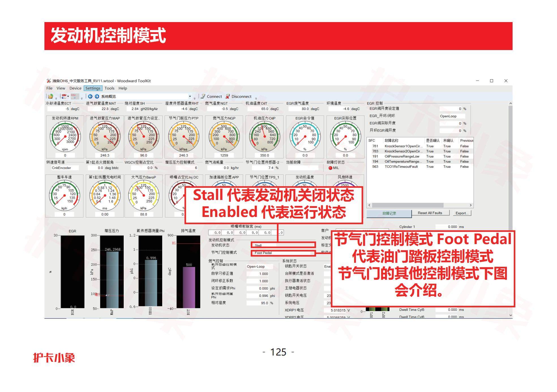The height and width of the screenshot is (392, 557).
Task: Click the Export... button
Action: tap(462, 213)
